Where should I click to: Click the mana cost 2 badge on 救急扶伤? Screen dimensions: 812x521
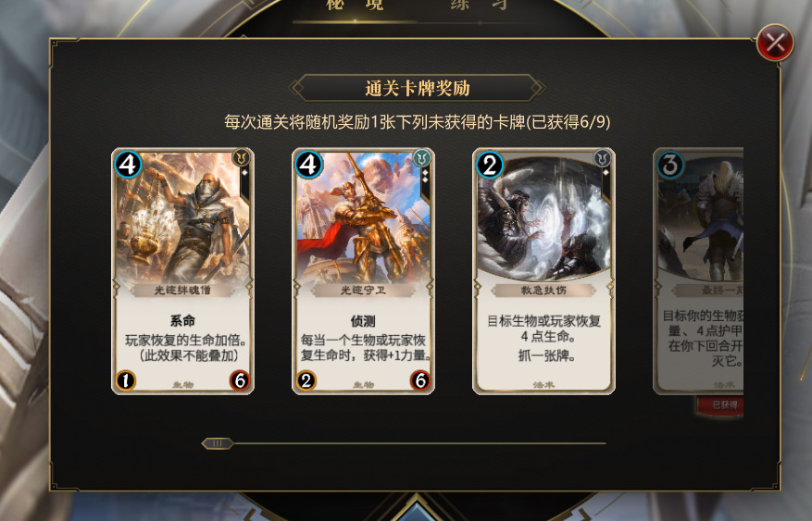point(489,165)
